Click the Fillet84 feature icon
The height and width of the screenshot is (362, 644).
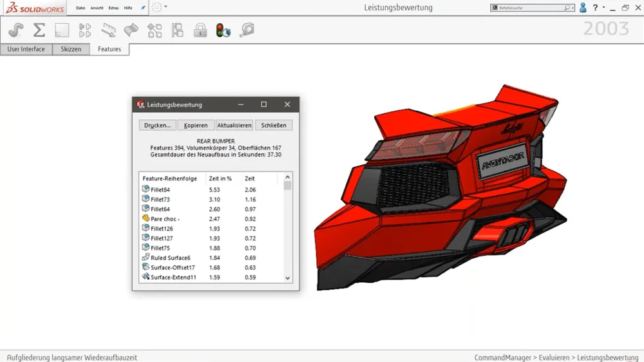[x=146, y=189]
